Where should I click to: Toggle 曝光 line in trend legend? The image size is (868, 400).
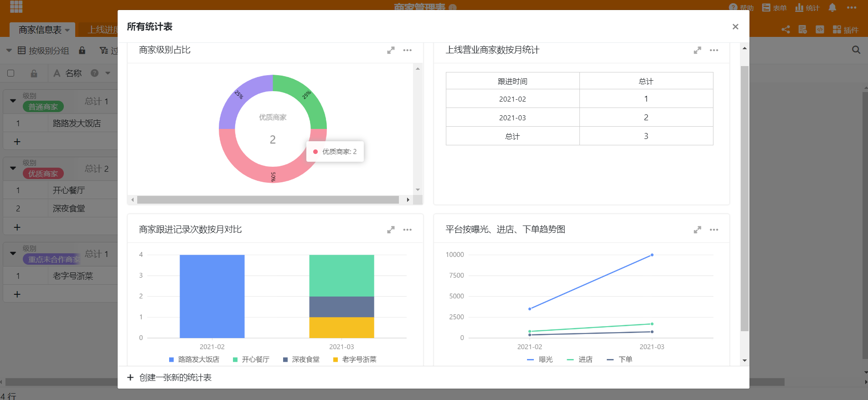(540, 359)
